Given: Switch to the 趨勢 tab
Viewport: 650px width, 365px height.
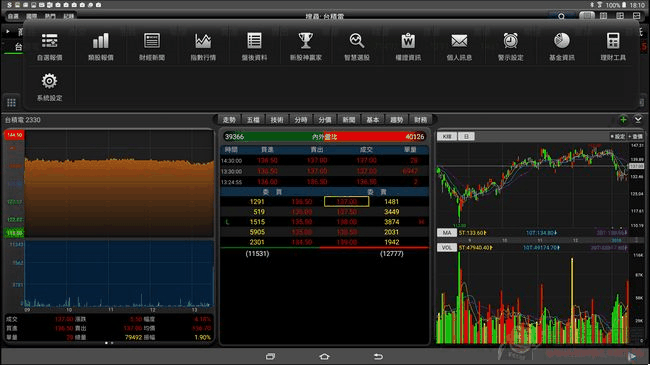Looking at the screenshot, I should [396, 120].
